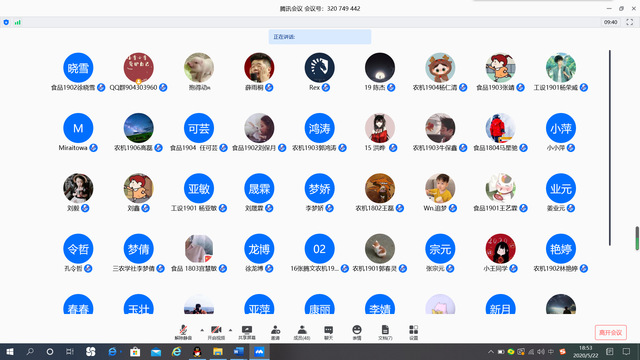640x360 pixels.
Task: Unmute the microphone in the bottom toolbar
Action: tap(183, 332)
